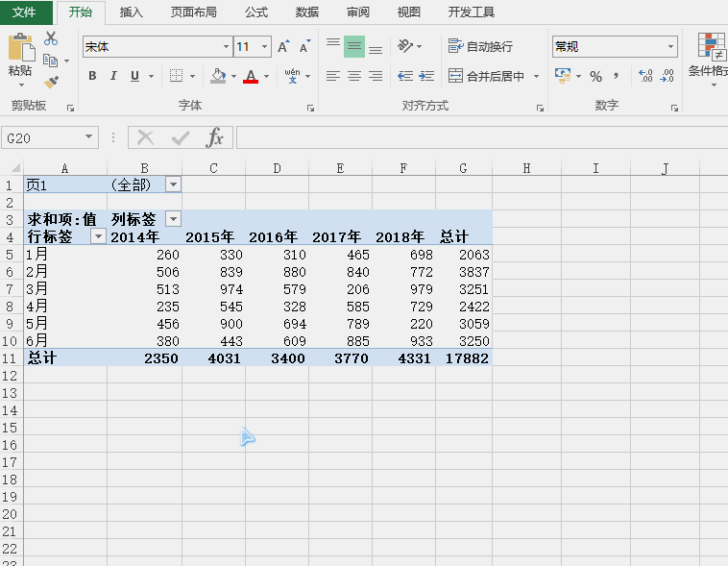Apply red font color A
This screenshot has width=728, height=566.
tap(251, 76)
